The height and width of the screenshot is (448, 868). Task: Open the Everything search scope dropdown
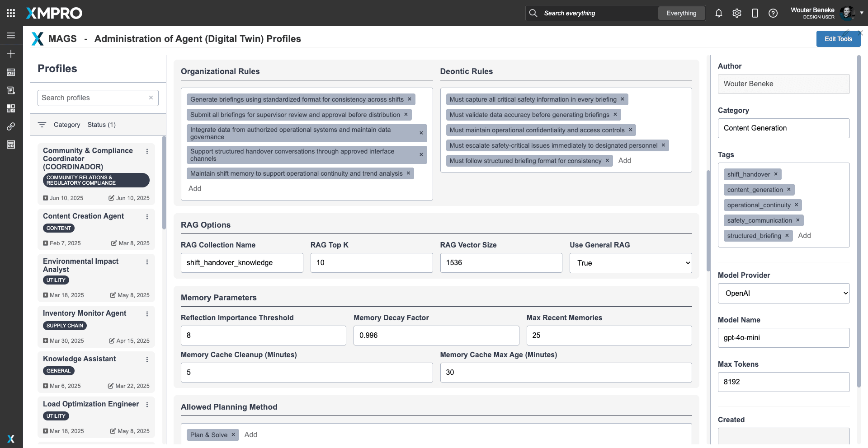coord(681,13)
